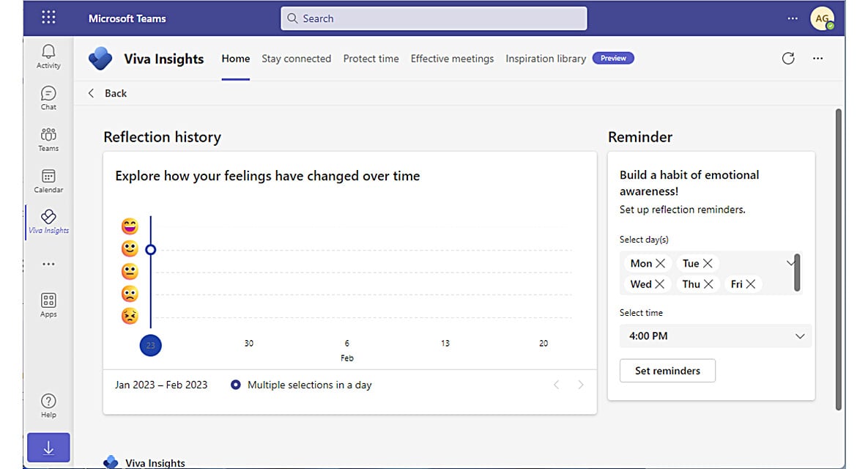Open Activity in the Teams sidebar
Screen dimensions: 868x469
[49, 56]
